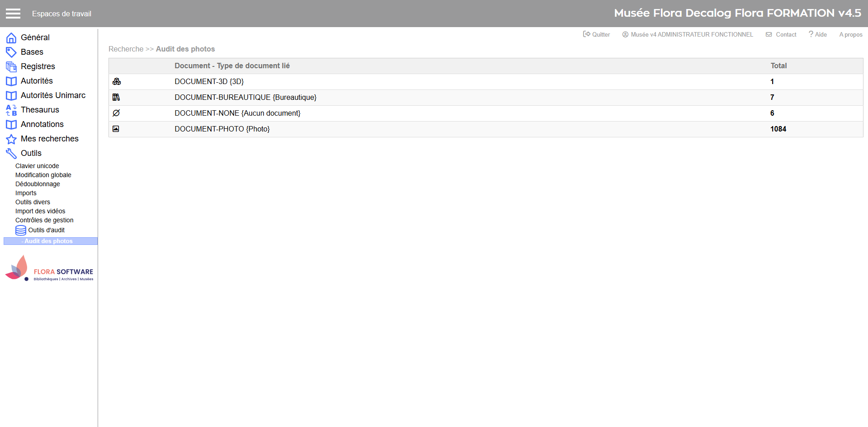Click the Bases tag icon
This screenshot has width=868, height=427.
pos(11,52)
